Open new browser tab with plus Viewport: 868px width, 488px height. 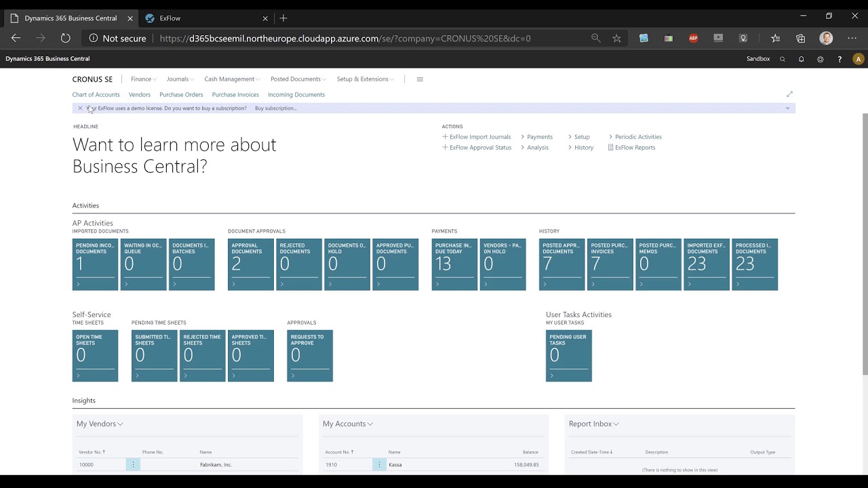coord(283,18)
